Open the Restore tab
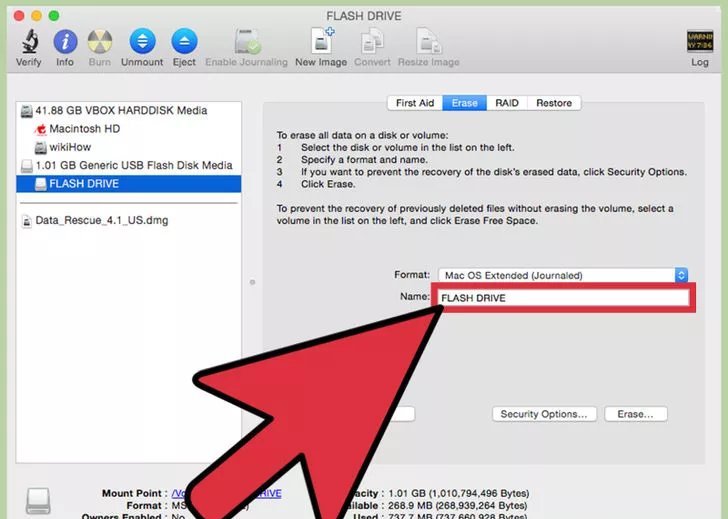 [554, 103]
